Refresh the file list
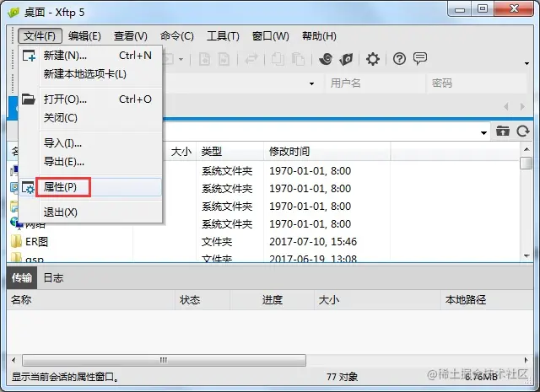The image size is (540, 392). pyautogui.click(x=523, y=132)
